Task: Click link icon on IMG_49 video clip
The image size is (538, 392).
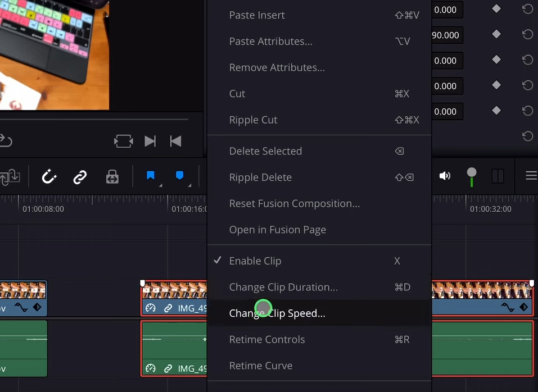Action: [x=168, y=308]
